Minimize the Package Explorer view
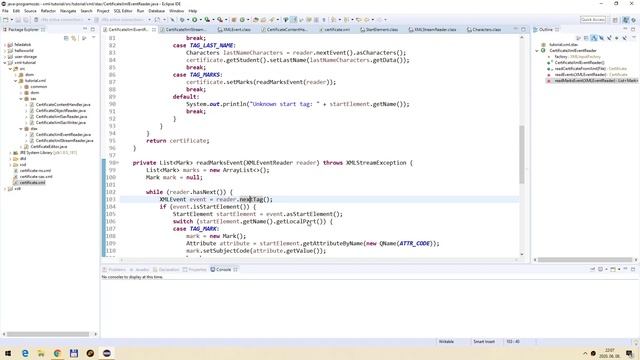This screenshot has width=640, height=360. 85,29
